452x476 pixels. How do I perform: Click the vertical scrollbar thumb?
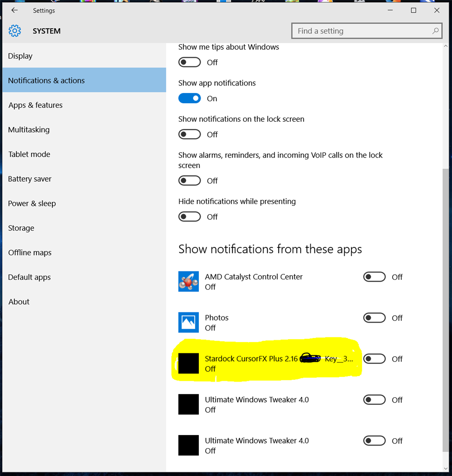(x=445, y=310)
